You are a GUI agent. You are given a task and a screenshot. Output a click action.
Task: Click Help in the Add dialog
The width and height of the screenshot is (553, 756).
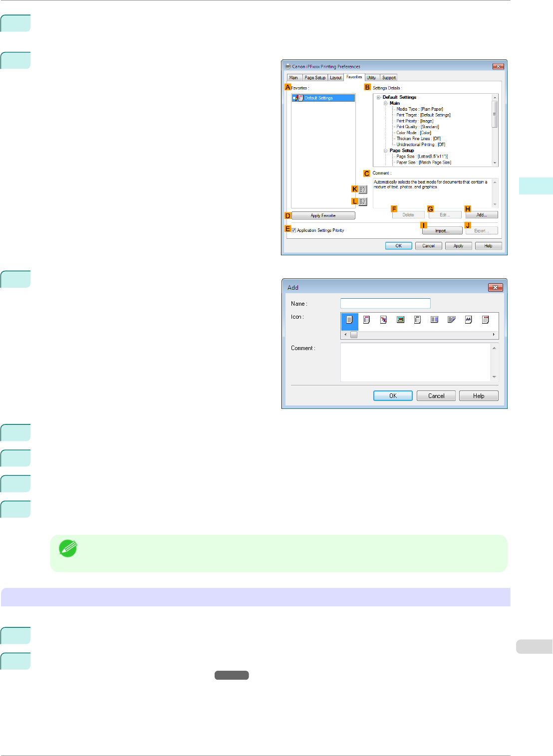(479, 395)
